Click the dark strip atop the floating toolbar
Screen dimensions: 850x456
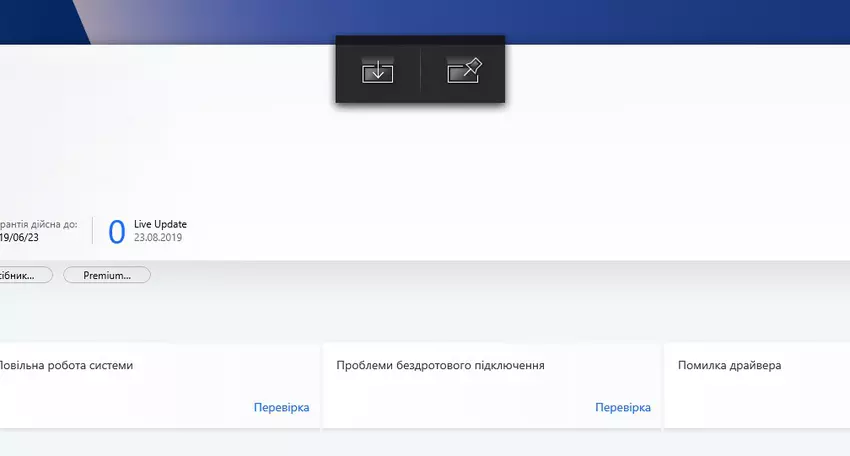[420, 40]
